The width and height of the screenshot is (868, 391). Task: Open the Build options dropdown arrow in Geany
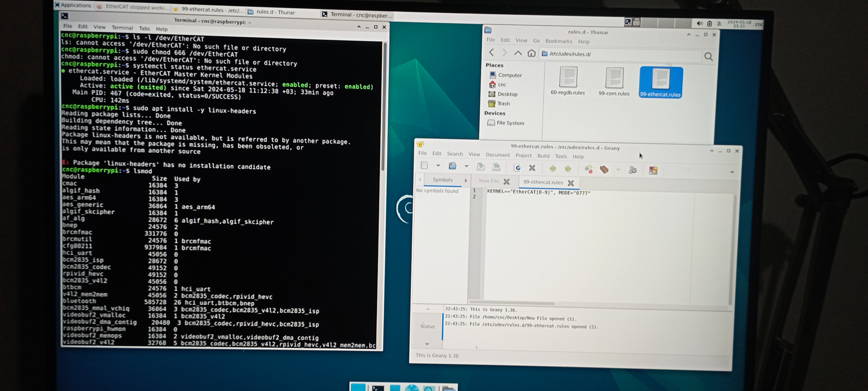pos(618,170)
